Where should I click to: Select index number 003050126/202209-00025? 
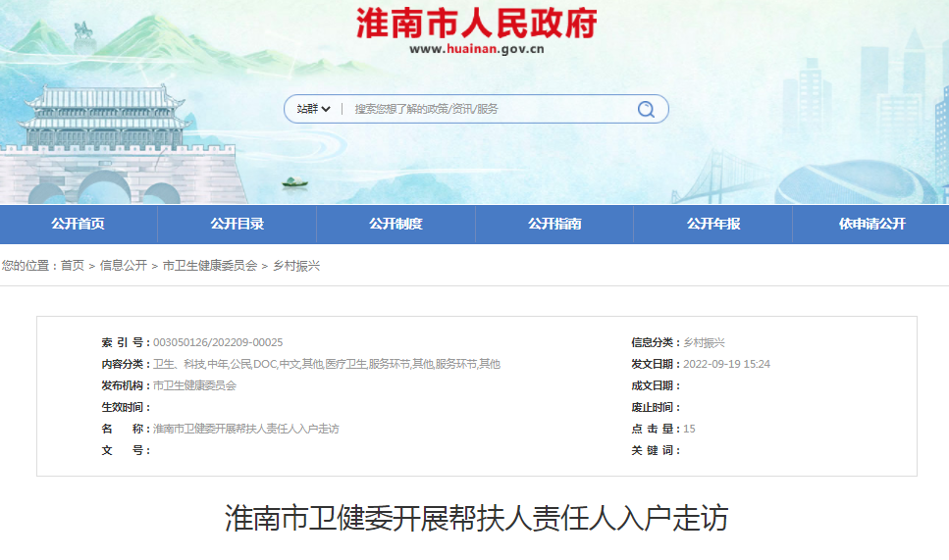(x=218, y=342)
